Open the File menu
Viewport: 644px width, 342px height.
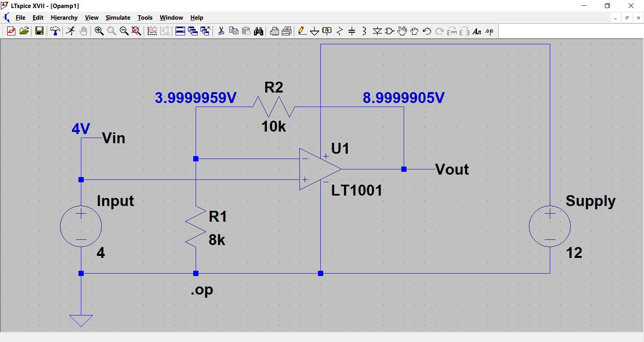20,18
